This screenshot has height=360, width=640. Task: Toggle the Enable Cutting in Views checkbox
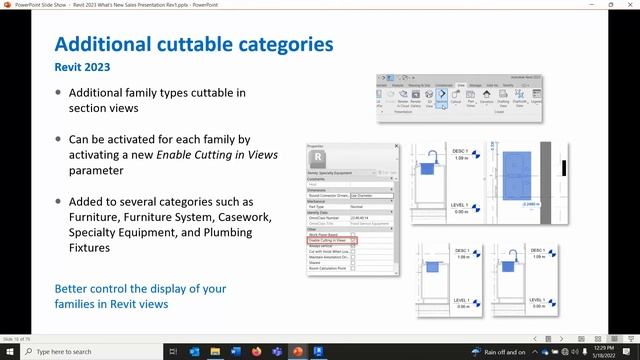tap(353, 240)
